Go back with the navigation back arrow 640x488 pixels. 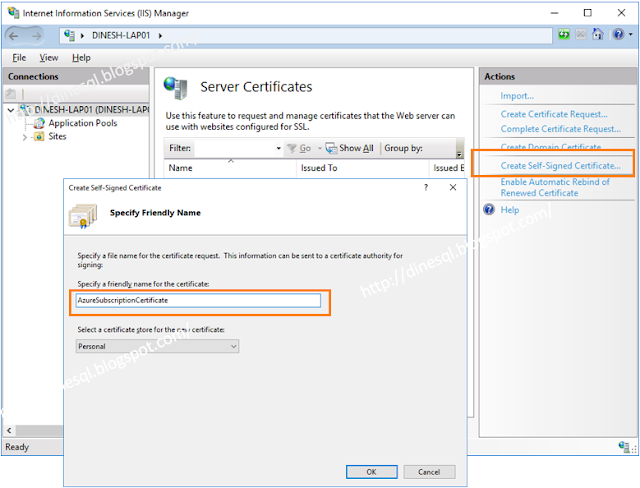(13, 36)
